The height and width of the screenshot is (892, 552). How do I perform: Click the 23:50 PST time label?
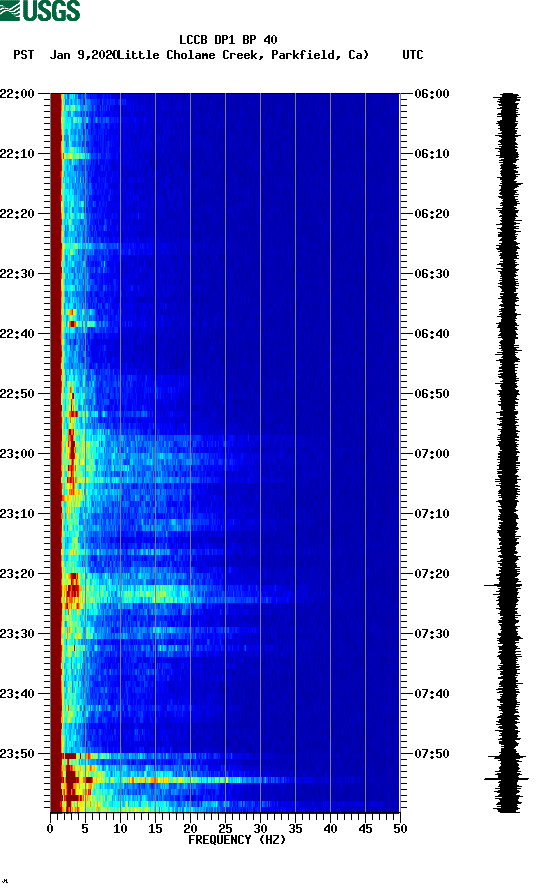point(17,754)
